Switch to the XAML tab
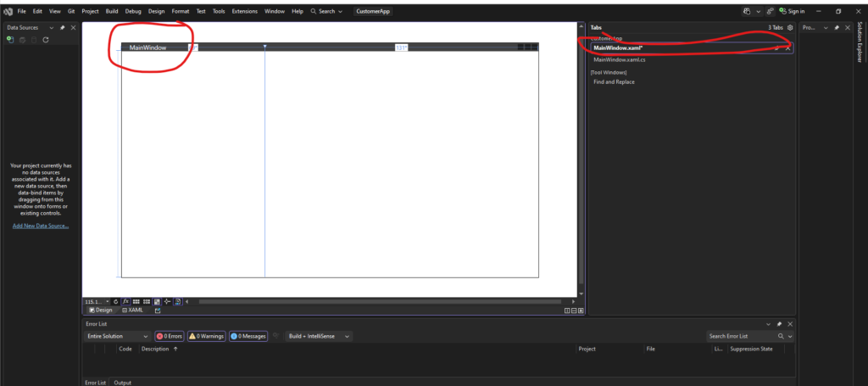 [x=132, y=310]
